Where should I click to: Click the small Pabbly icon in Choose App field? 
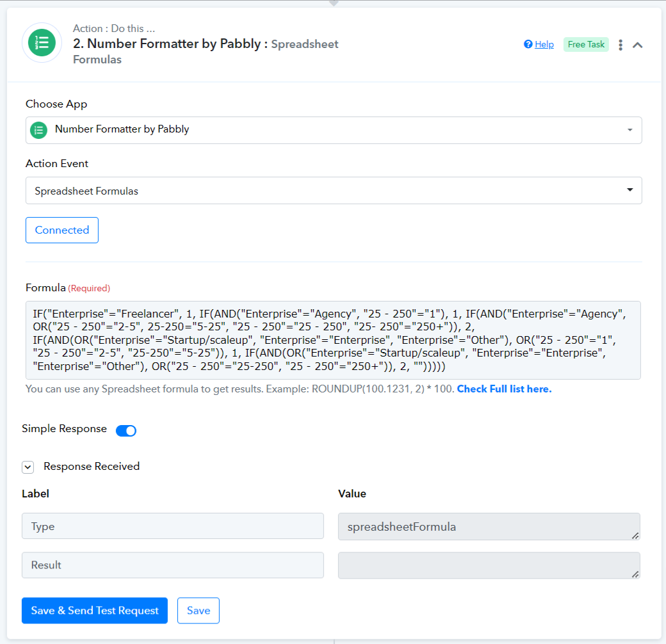39,130
